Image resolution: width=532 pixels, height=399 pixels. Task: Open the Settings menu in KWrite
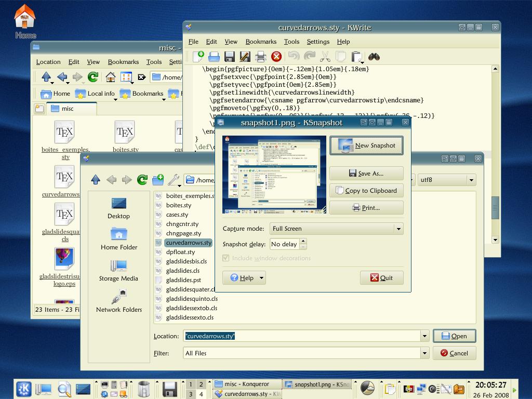(x=318, y=42)
